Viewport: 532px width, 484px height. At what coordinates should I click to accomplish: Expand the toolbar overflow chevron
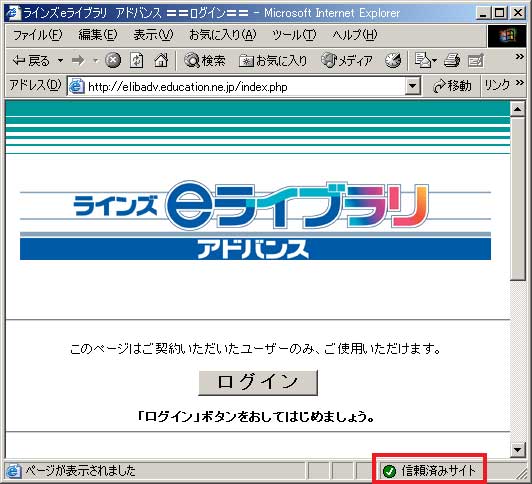click(519, 57)
